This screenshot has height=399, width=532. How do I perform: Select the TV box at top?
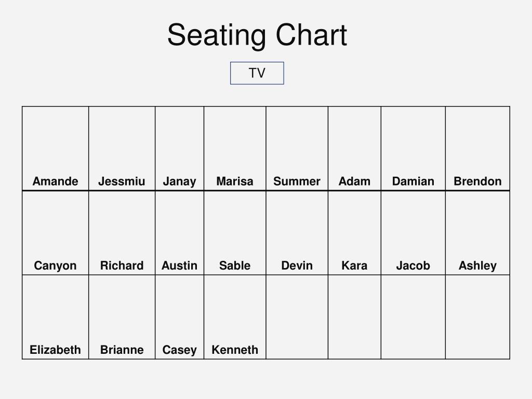click(x=257, y=73)
